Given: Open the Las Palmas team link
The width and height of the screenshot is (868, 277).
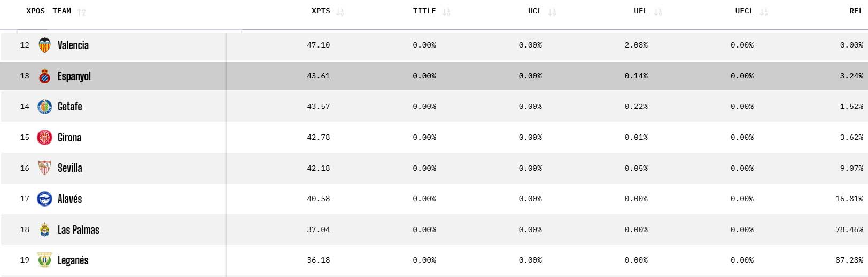Looking at the screenshot, I should tap(79, 230).
